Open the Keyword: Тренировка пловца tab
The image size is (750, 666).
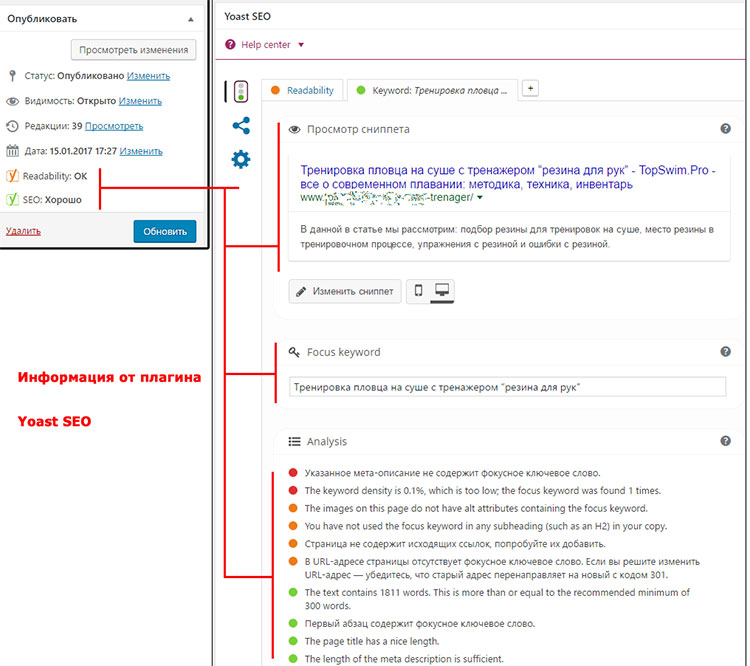click(x=432, y=90)
